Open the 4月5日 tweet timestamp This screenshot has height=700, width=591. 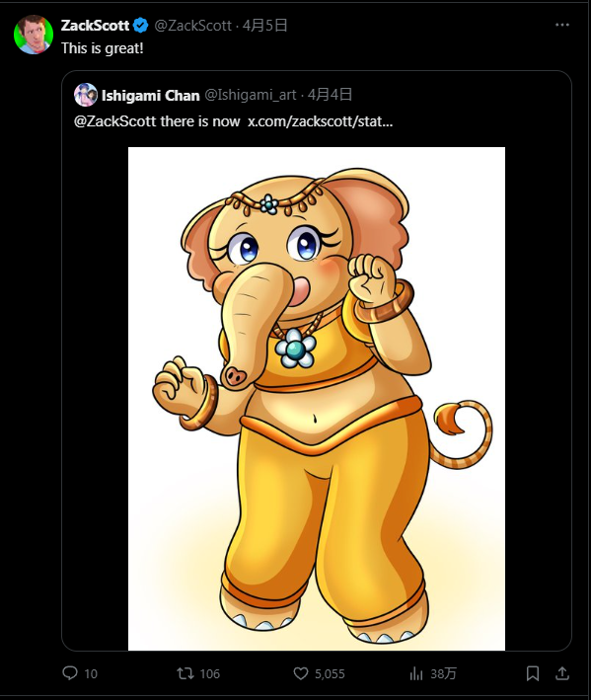click(264, 26)
